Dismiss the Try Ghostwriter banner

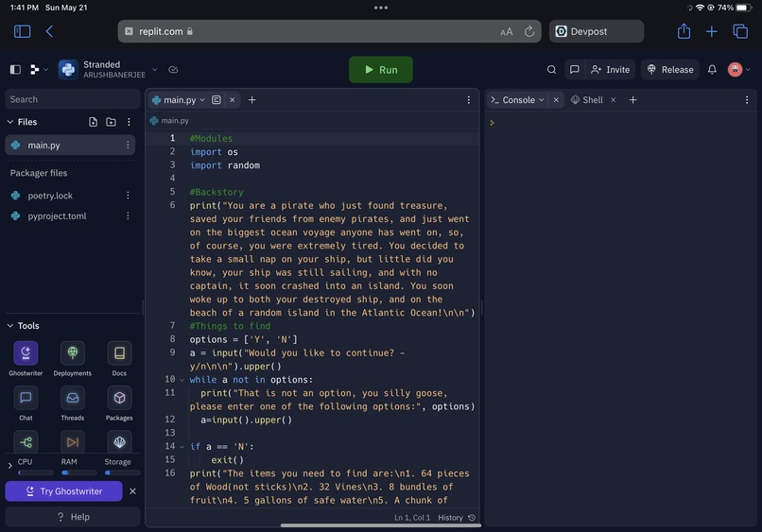[x=132, y=491]
